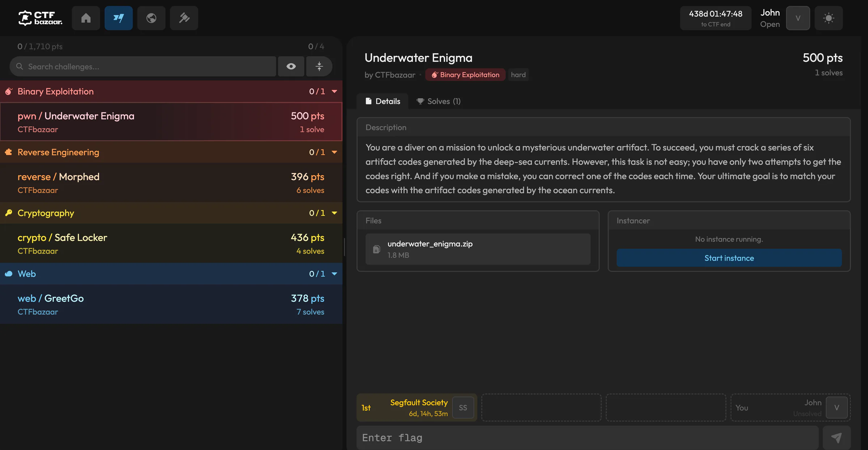Collapse the Binary Exploitation category

pos(171,91)
